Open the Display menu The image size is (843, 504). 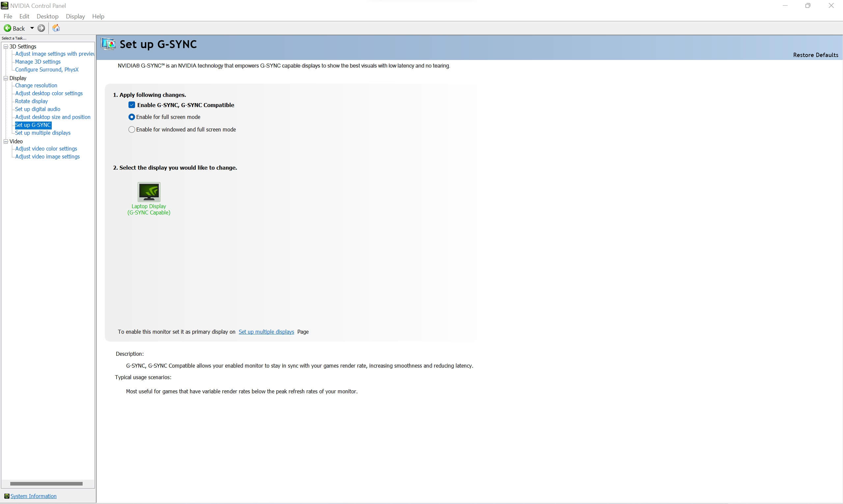pos(75,16)
